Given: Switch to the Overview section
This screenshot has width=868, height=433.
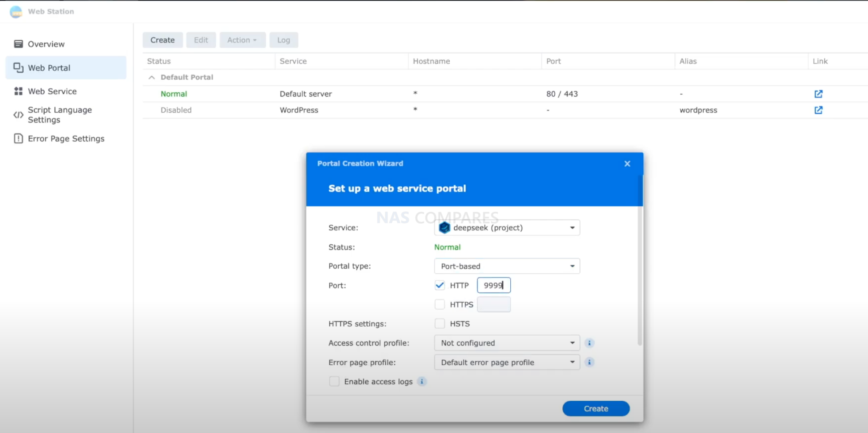Looking at the screenshot, I should click(x=46, y=44).
